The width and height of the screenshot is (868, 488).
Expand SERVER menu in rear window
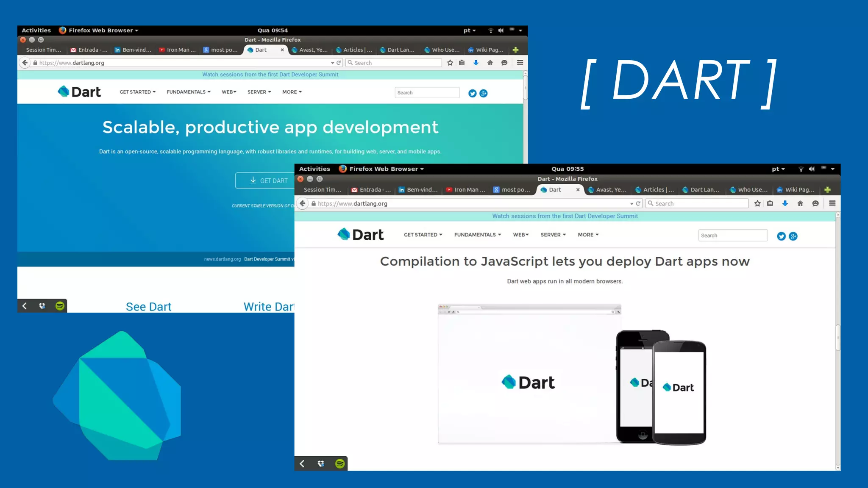click(259, 92)
